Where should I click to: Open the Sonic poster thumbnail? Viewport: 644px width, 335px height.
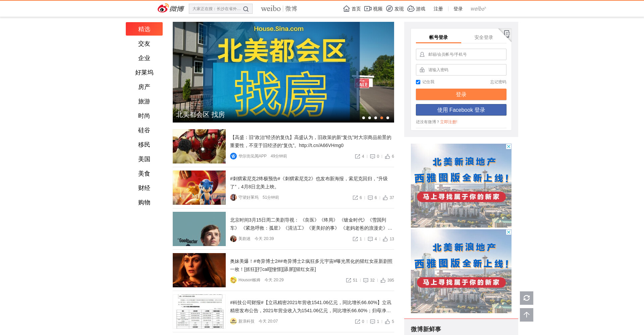[199, 188]
